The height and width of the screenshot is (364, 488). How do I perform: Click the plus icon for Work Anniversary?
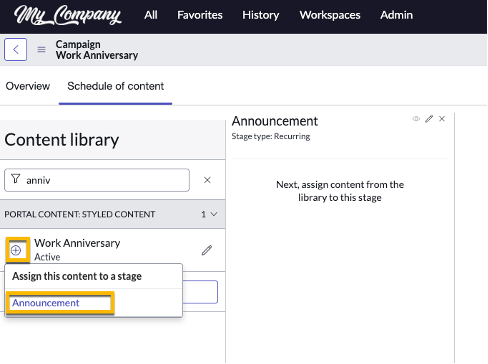coord(16,250)
